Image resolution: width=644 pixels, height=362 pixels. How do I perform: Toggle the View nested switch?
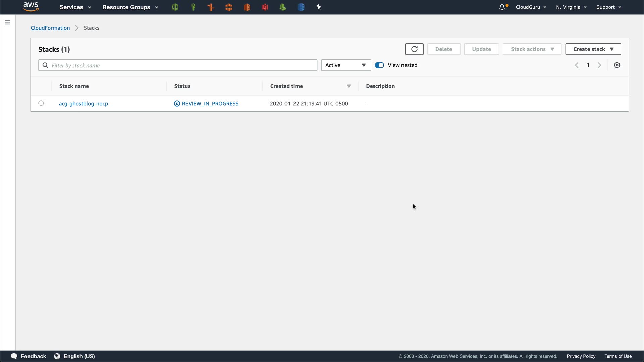pos(379,65)
